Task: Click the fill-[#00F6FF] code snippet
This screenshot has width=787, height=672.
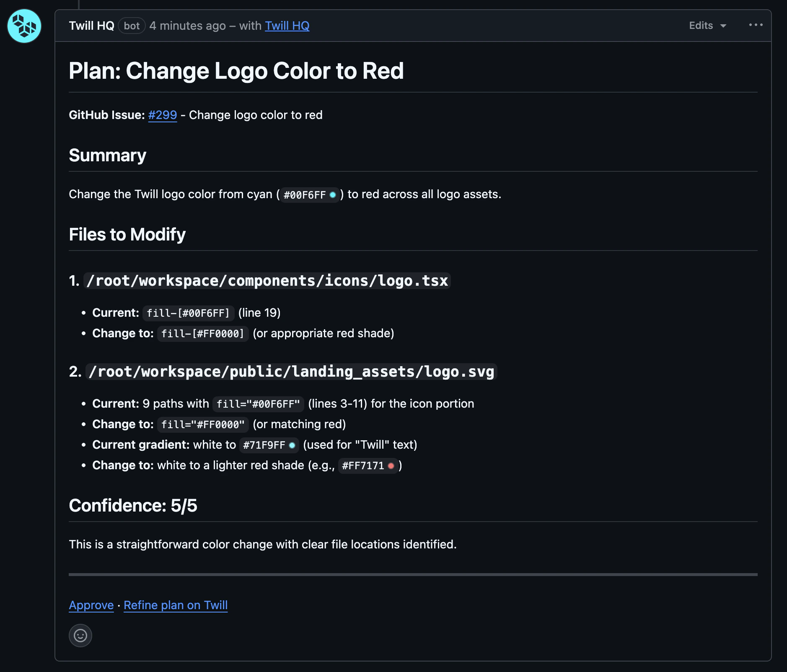Action: (x=188, y=313)
